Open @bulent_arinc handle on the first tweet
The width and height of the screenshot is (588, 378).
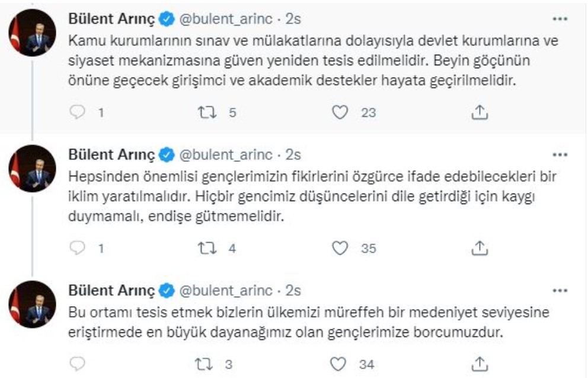[x=224, y=18]
